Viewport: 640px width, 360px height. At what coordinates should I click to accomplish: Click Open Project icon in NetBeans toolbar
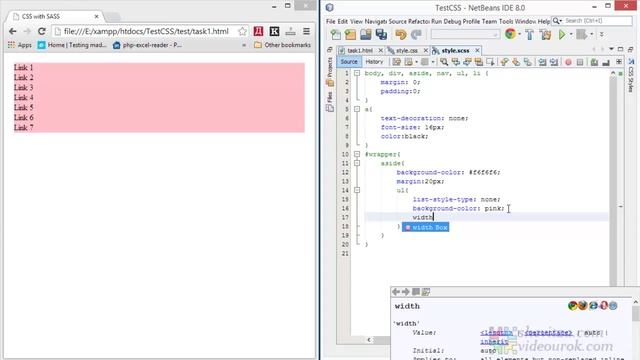[x=366, y=35]
